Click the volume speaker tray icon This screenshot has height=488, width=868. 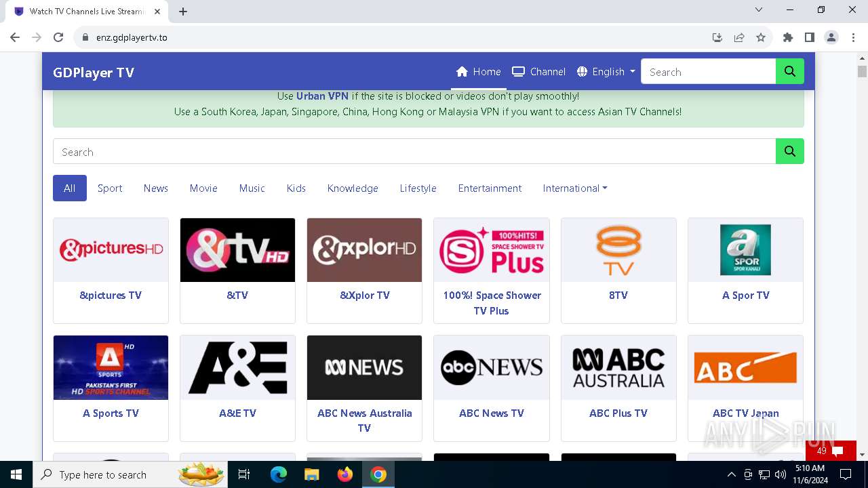[x=780, y=474]
